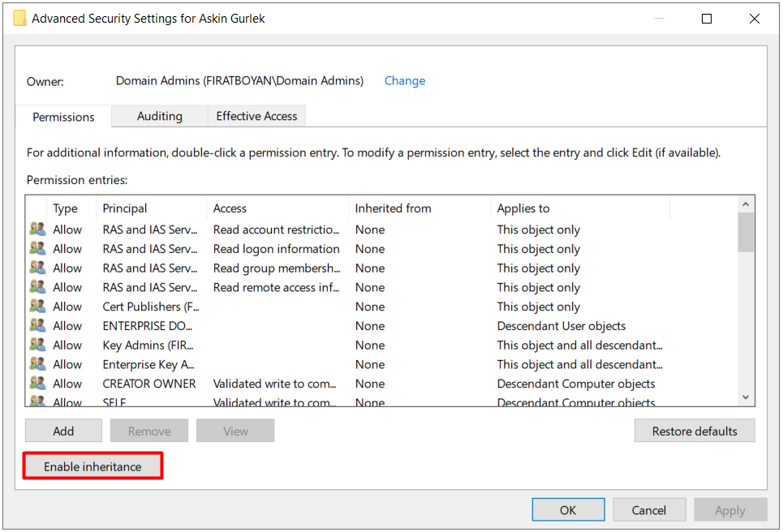Click group icon of Read logon information row
Screen dimensions: 783x532
click(x=37, y=248)
